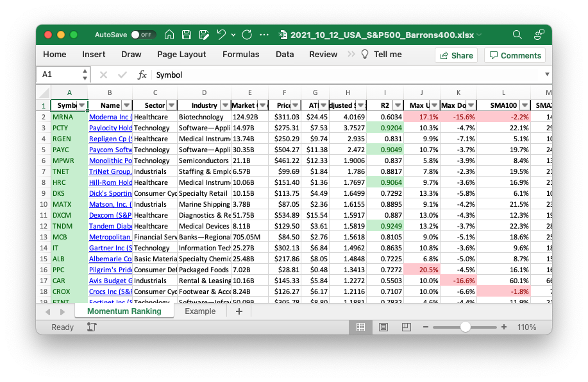
Task: Click the add new sheet plus icon
Action: 239,311
